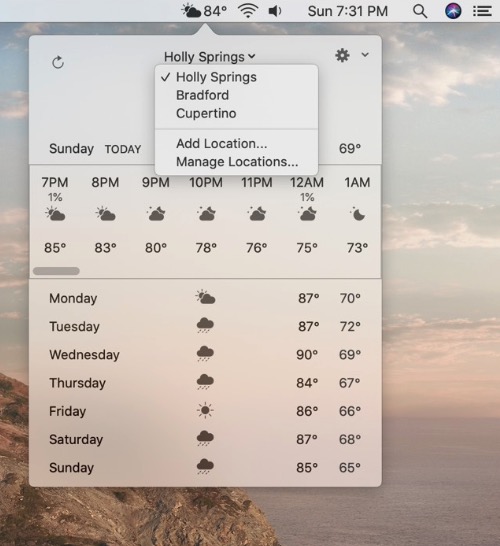Image resolution: width=500 pixels, height=546 pixels.
Task: Click the hourly forecast horizontal scrollbar
Action: (x=56, y=271)
